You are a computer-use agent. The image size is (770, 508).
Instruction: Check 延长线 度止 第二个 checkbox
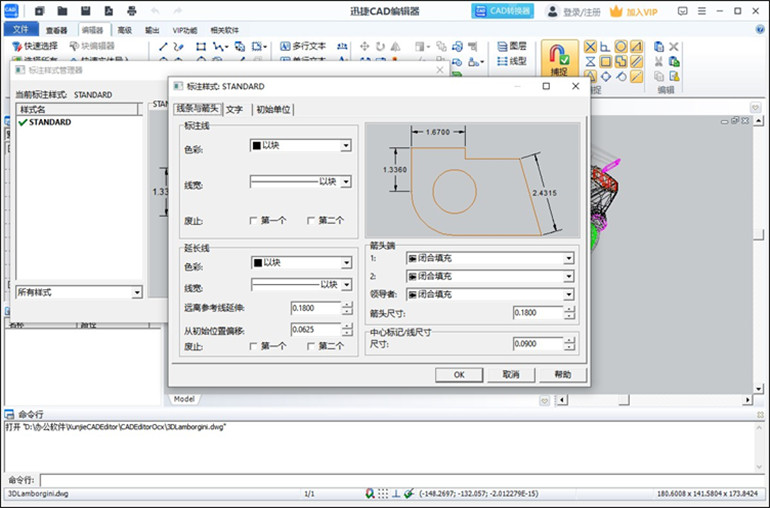point(310,346)
